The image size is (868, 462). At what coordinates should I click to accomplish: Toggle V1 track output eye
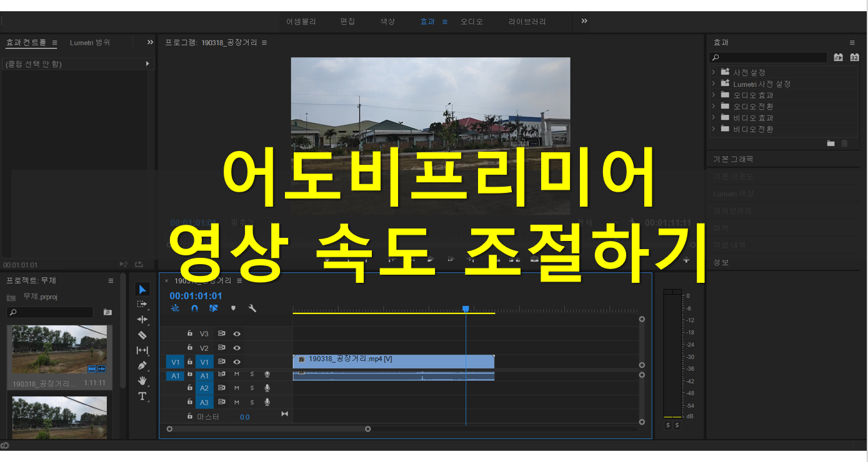[237, 361]
